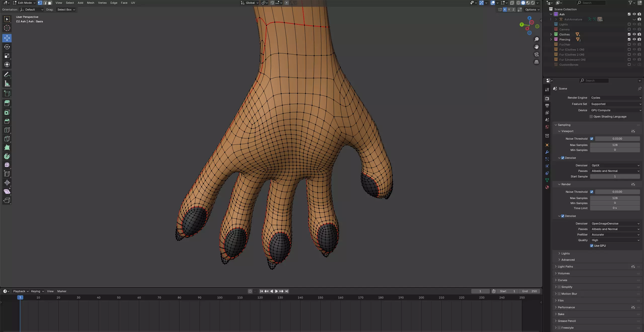Select the Rotate tool in toolbar

pos(7,47)
